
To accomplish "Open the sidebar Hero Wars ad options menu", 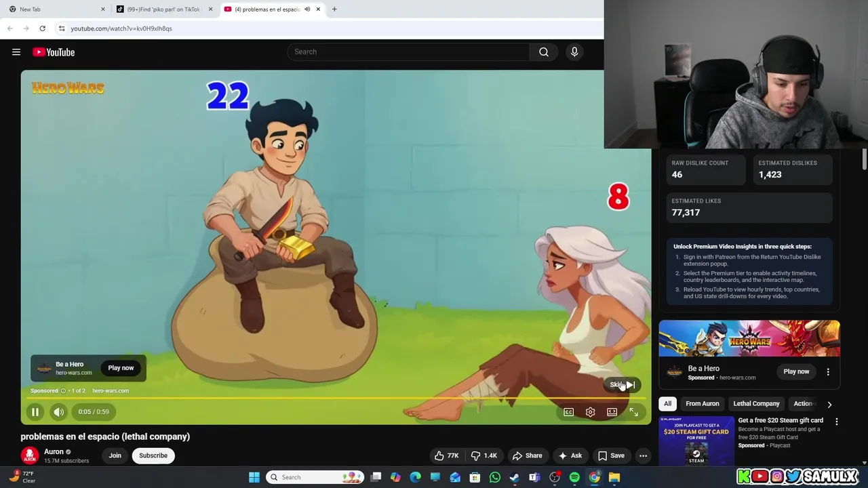I will click(828, 371).
